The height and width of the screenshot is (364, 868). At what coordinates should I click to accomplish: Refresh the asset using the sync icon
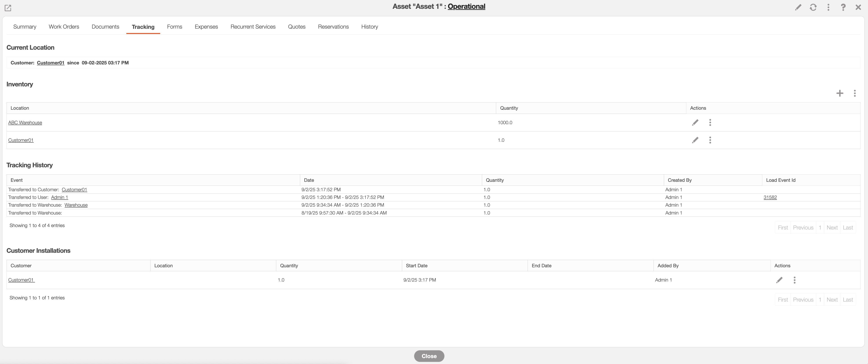813,7
